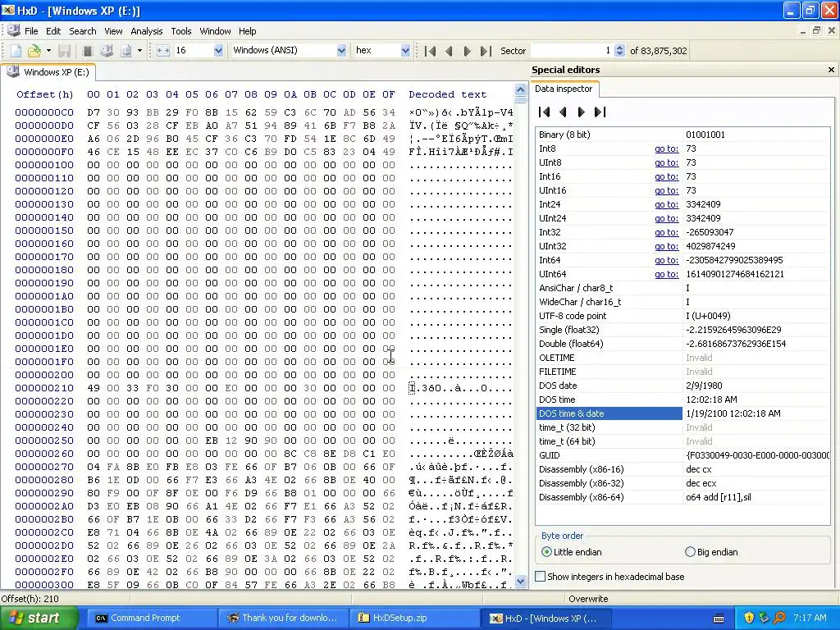The image size is (840, 630).
Task: Click the Open file folder icon
Action: point(34,50)
